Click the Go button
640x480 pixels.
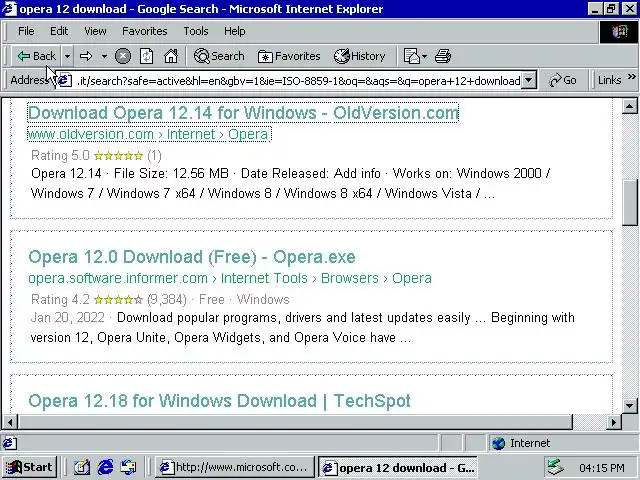point(562,80)
